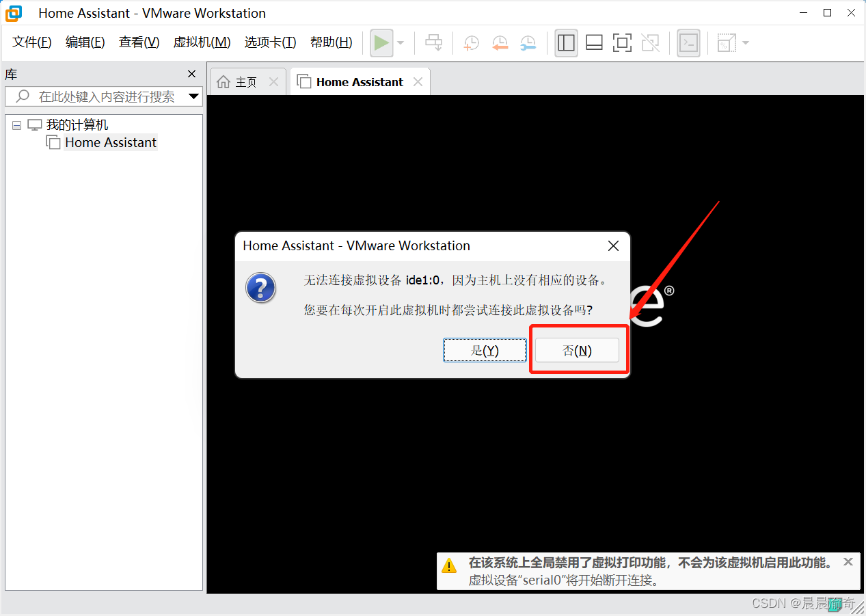Open the 帮助(H) menu
The height and width of the screenshot is (616, 866).
pyautogui.click(x=331, y=42)
